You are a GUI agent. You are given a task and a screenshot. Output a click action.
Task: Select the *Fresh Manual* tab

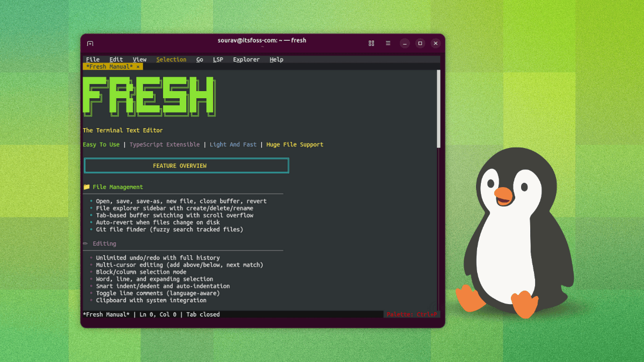[x=108, y=67]
